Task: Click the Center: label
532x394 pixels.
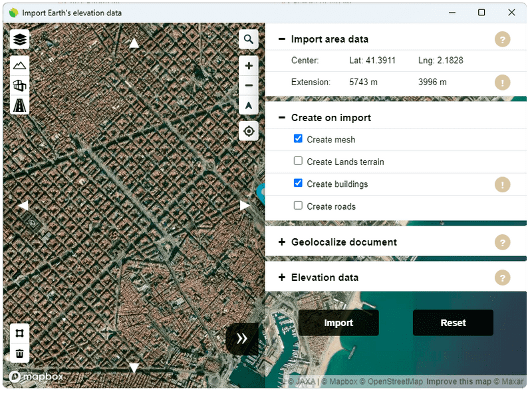Action: point(305,61)
